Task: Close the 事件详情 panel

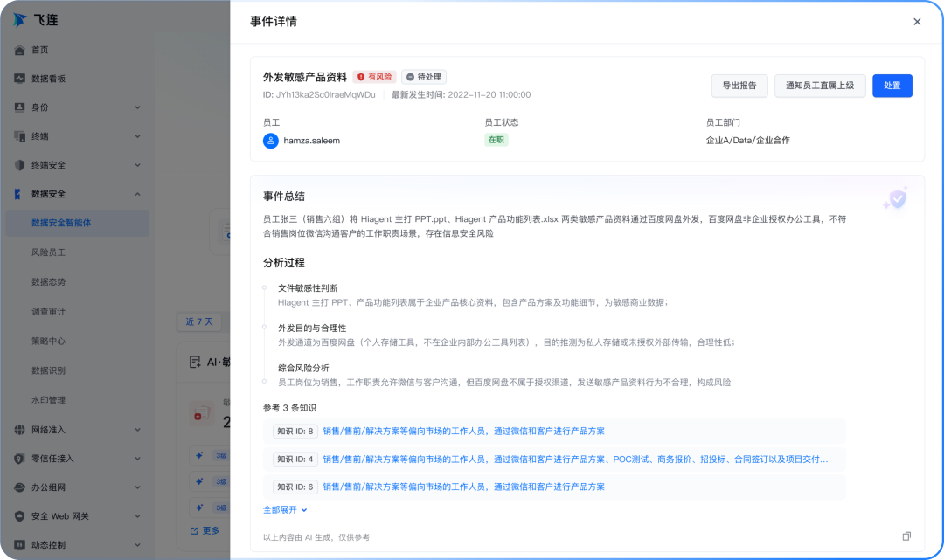Action: [x=917, y=22]
